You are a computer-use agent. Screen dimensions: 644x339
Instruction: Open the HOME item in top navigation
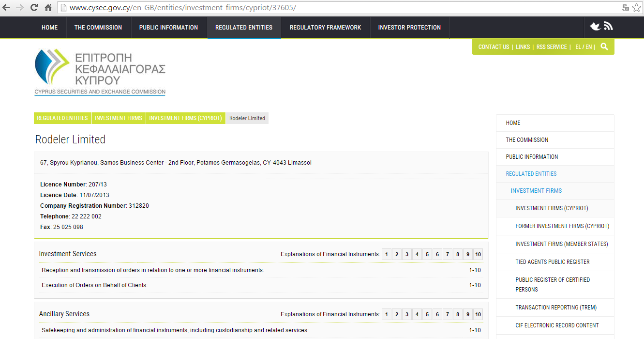click(x=49, y=28)
